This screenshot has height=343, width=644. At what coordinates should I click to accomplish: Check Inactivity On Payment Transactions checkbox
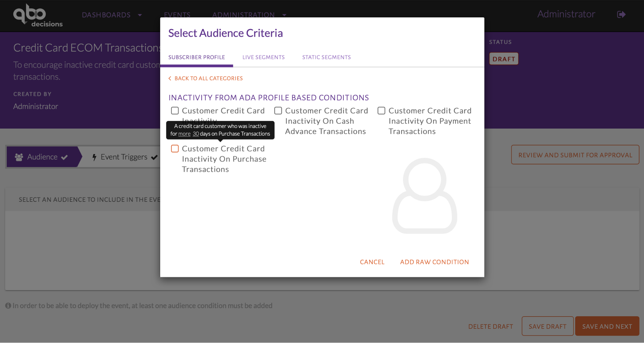point(381,111)
